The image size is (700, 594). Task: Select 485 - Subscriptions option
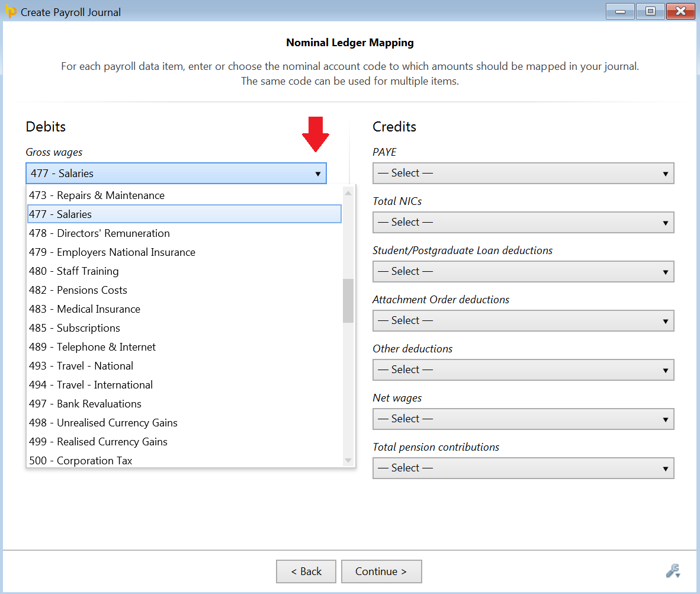[184, 328]
